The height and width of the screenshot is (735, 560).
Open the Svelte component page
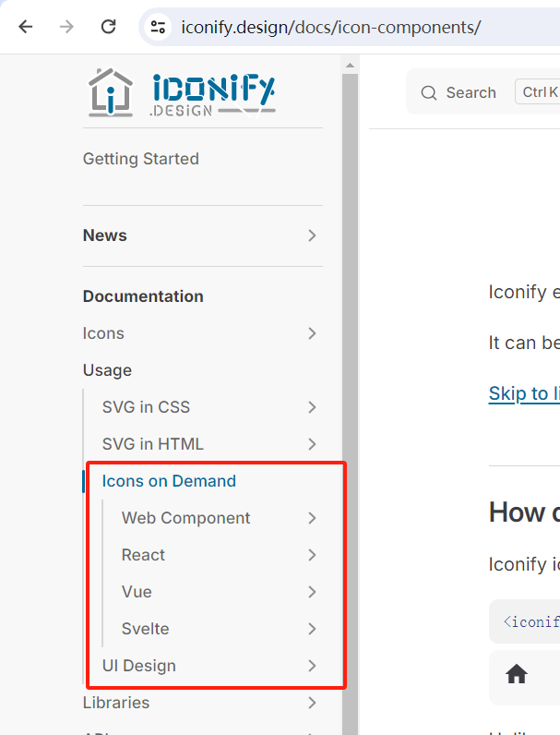point(145,629)
